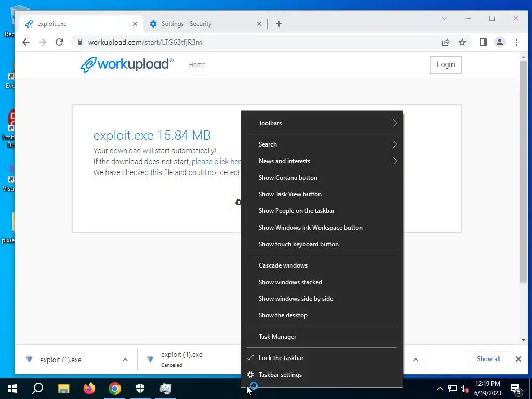Open Windows Security shield in taskbar
The width and height of the screenshot is (532, 399).
[x=140, y=389]
